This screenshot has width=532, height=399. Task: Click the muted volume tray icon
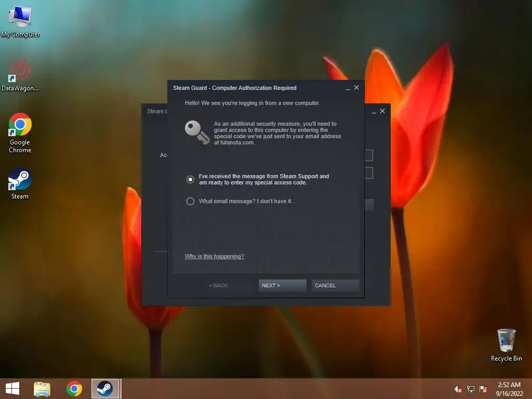coord(458,389)
